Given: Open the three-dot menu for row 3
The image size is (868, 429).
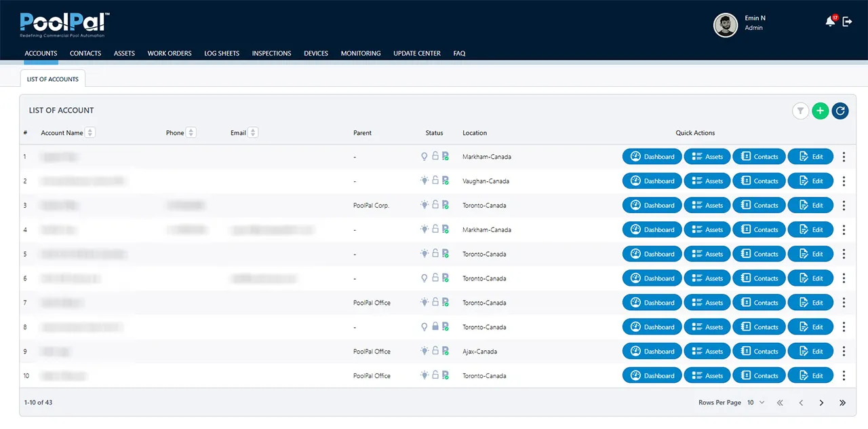Looking at the screenshot, I should tap(844, 206).
